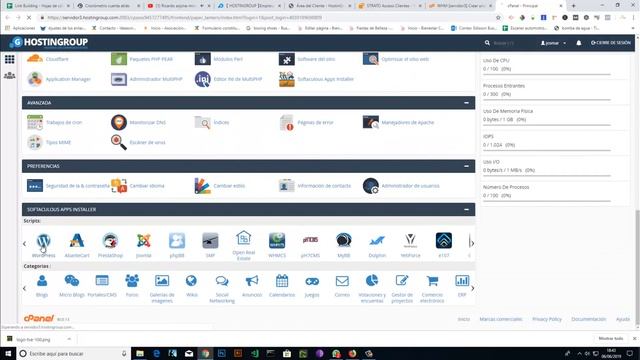Select the pH7CMS script
The height and width of the screenshot is (360, 640).
pyautogui.click(x=310, y=244)
